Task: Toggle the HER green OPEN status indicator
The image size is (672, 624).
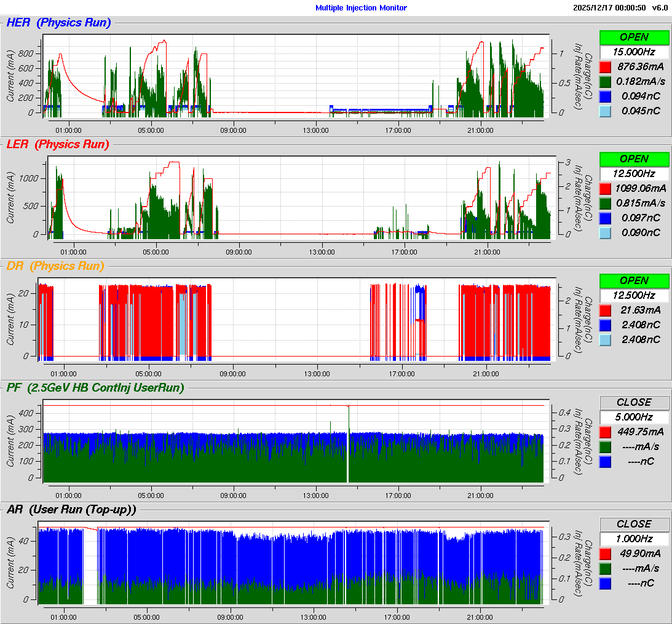Action: 634,37
